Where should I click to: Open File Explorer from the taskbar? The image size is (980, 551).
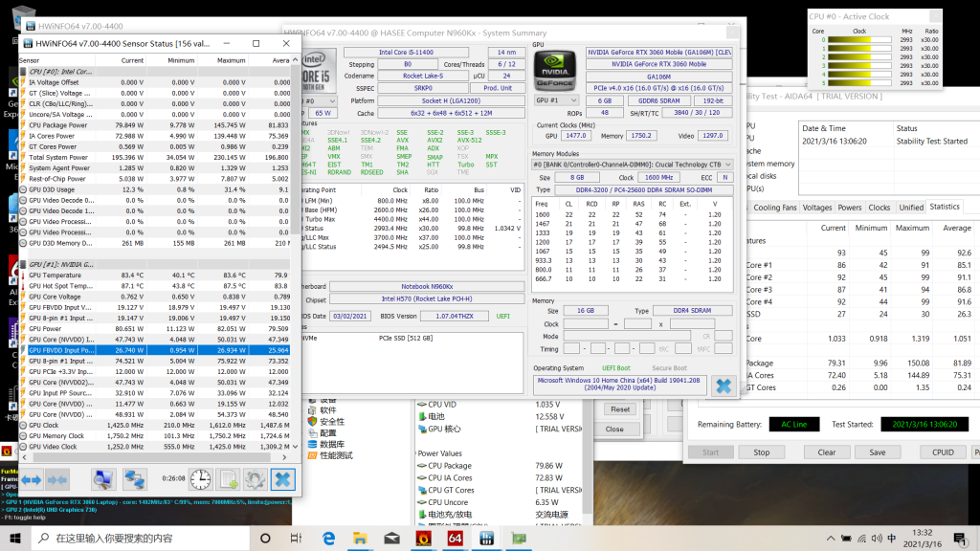[360, 538]
